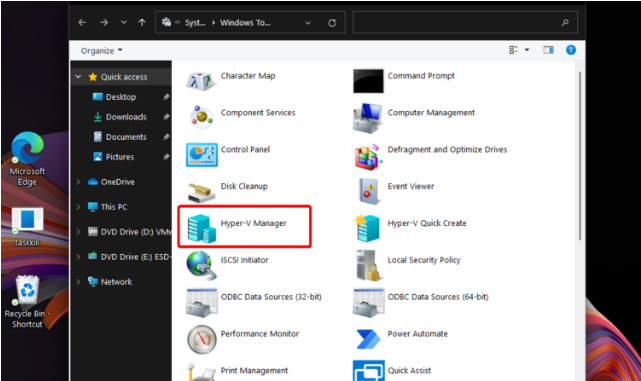
Task: Open the iSCSI Initiator icon
Action: click(x=201, y=265)
